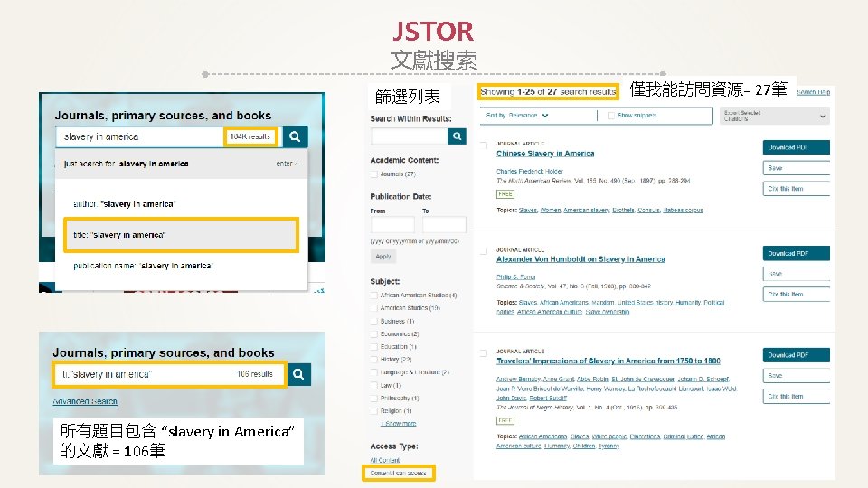Image resolution: width=868 pixels, height=488 pixels.
Task: Toggle the Show snippets checkbox
Action: [611, 116]
